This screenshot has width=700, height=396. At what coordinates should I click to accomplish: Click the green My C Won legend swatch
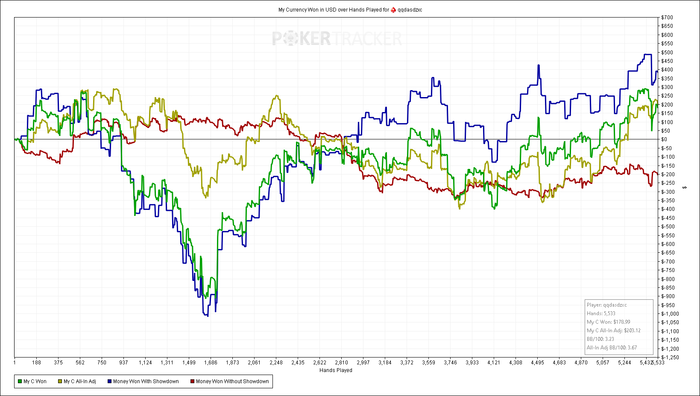coord(19,381)
